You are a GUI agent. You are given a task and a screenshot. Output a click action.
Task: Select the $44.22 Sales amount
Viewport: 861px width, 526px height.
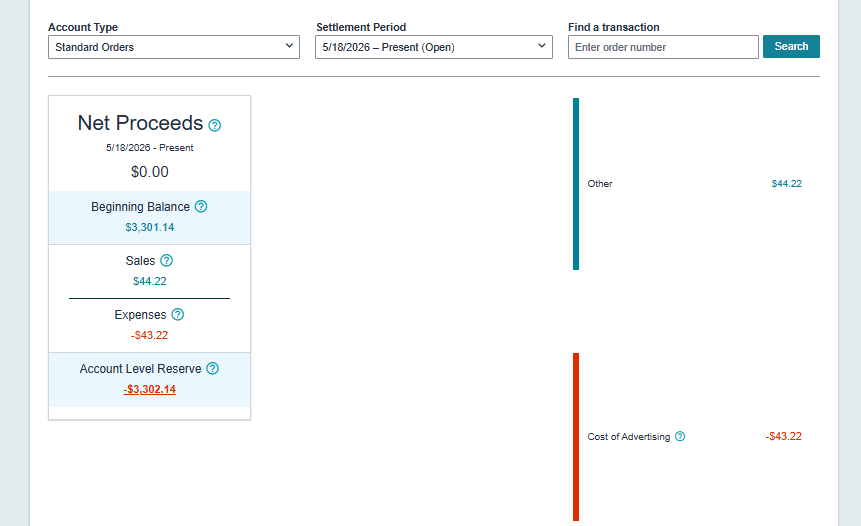click(149, 281)
